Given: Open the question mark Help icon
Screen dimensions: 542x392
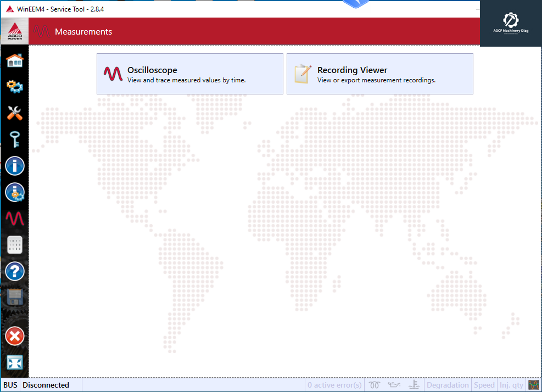Looking at the screenshot, I should [x=15, y=271].
